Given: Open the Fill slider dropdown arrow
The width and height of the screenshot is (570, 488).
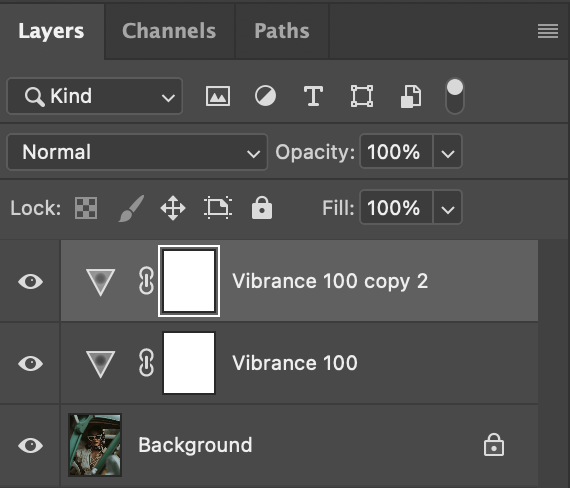Looking at the screenshot, I should point(447,208).
